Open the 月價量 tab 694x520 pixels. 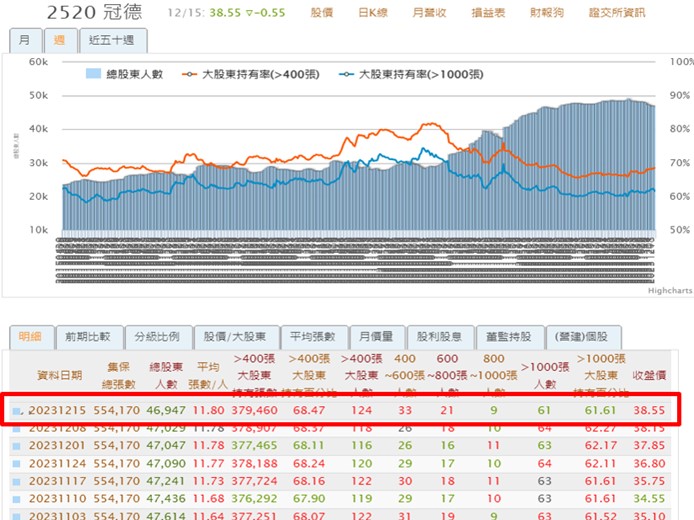coord(377,337)
